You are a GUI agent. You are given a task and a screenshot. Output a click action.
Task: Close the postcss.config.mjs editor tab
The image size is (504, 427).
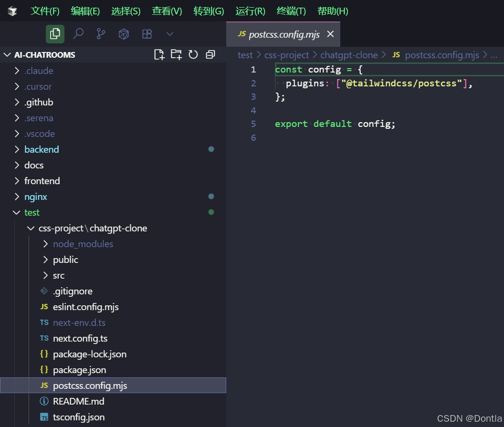pos(330,34)
